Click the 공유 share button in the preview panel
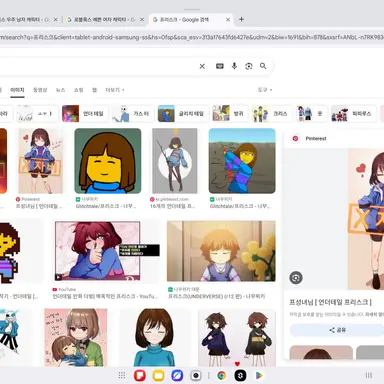The height and width of the screenshot is (384, 384). click(337, 330)
